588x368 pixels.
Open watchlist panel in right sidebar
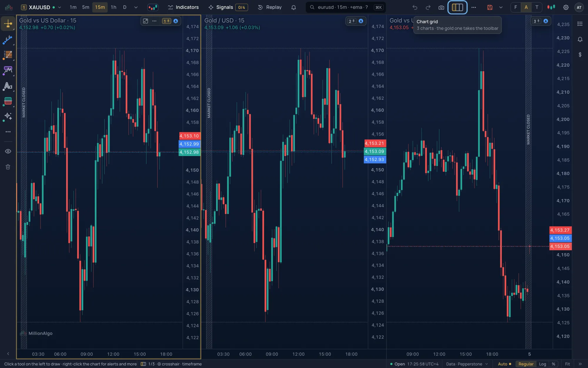pos(580,24)
